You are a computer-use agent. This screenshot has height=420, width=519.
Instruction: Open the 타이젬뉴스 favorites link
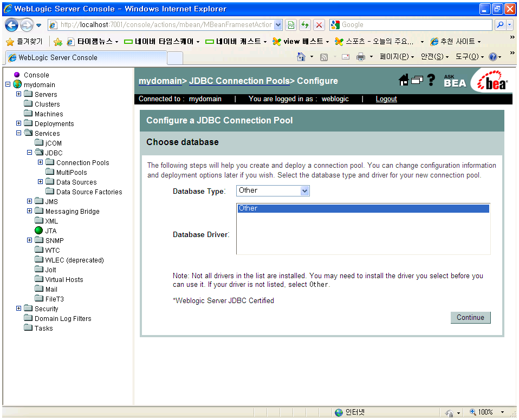tap(92, 42)
